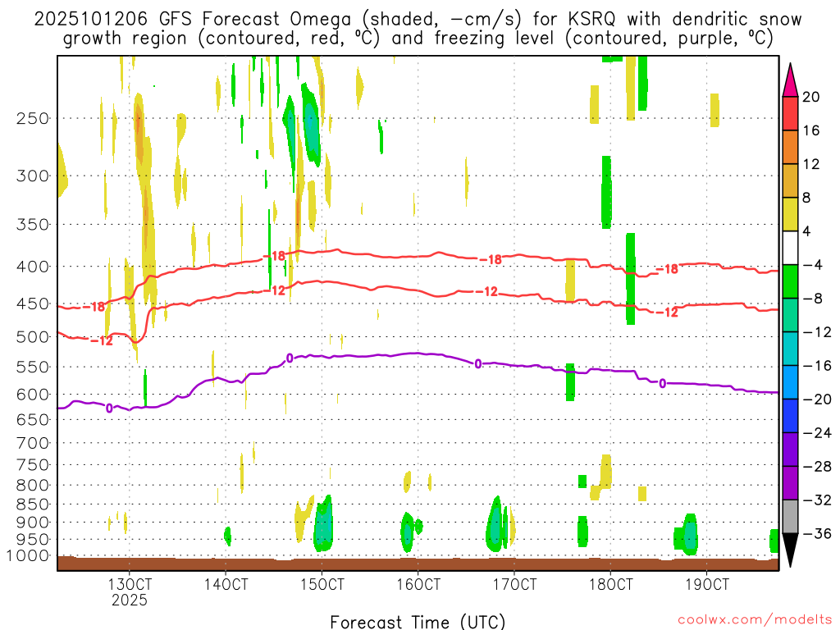This screenshot has height=630, width=840.
Task: Click the red -18 contour label near 165CT
Action: pos(491,260)
